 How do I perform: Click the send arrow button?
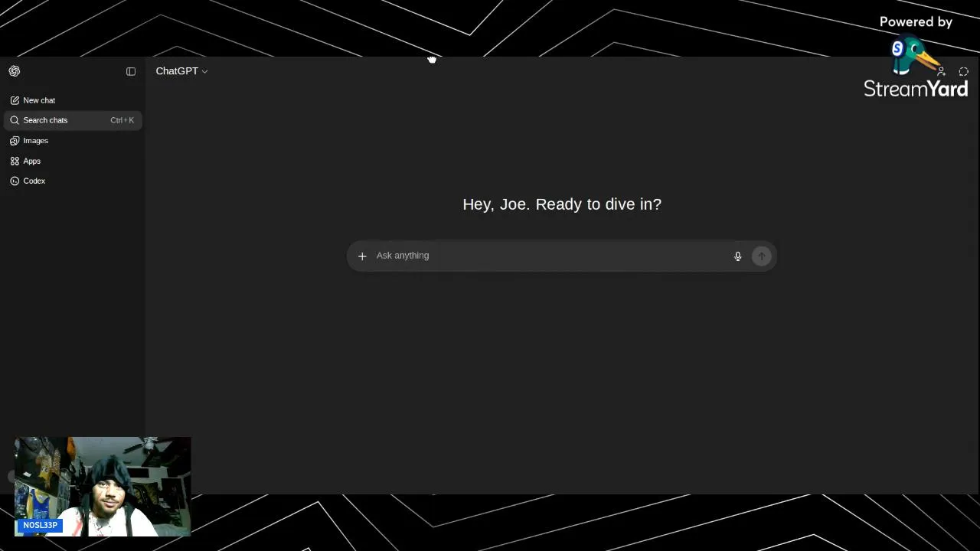pyautogui.click(x=761, y=256)
